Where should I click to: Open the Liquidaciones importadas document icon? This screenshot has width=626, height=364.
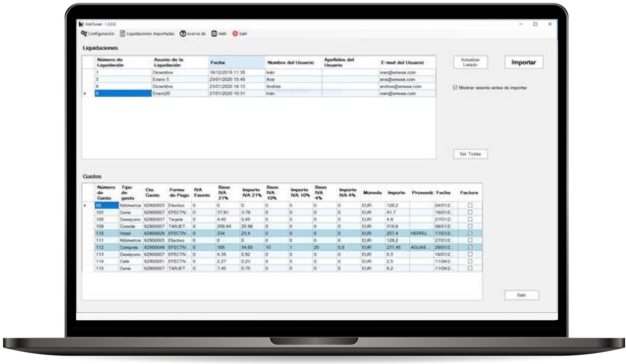click(x=122, y=33)
